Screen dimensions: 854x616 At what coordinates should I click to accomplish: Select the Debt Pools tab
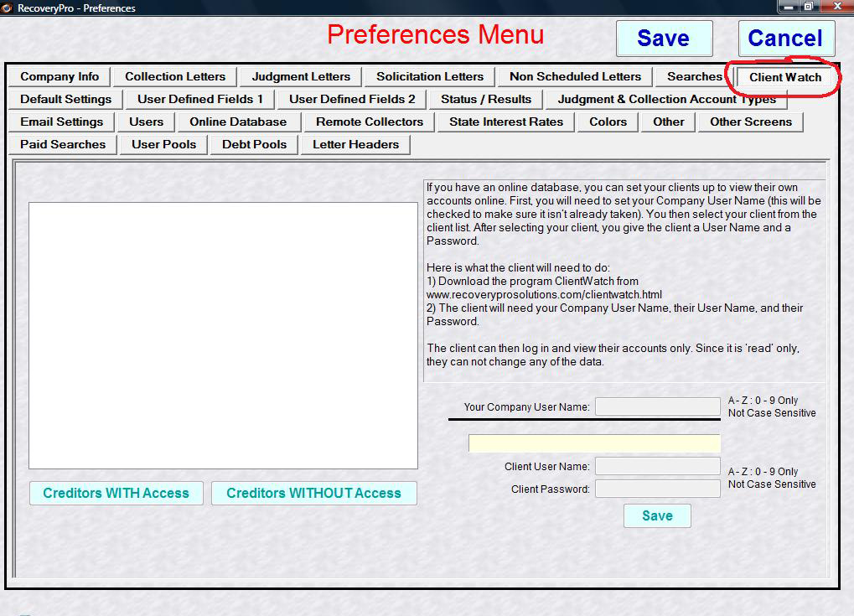click(254, 144)
